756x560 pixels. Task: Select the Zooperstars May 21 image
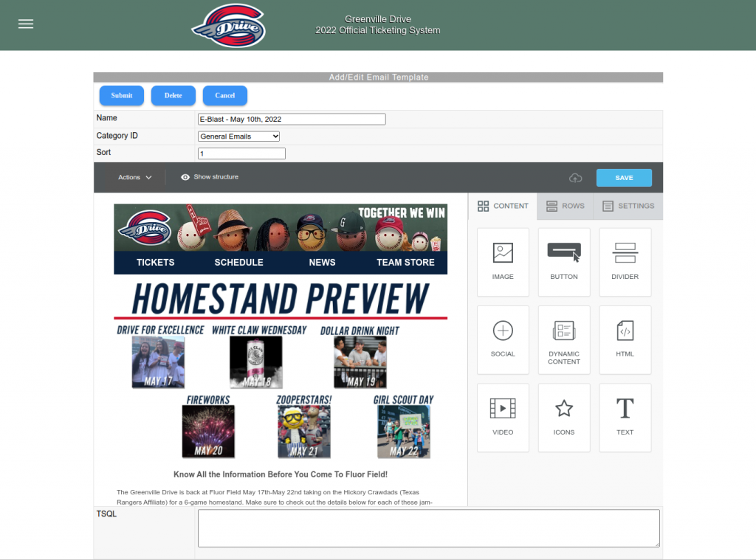(304, 432)
